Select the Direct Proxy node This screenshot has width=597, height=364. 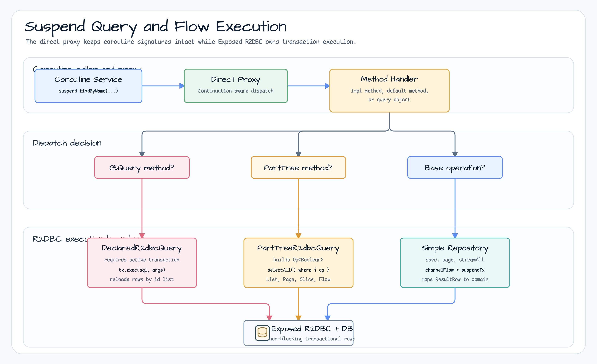236,86
